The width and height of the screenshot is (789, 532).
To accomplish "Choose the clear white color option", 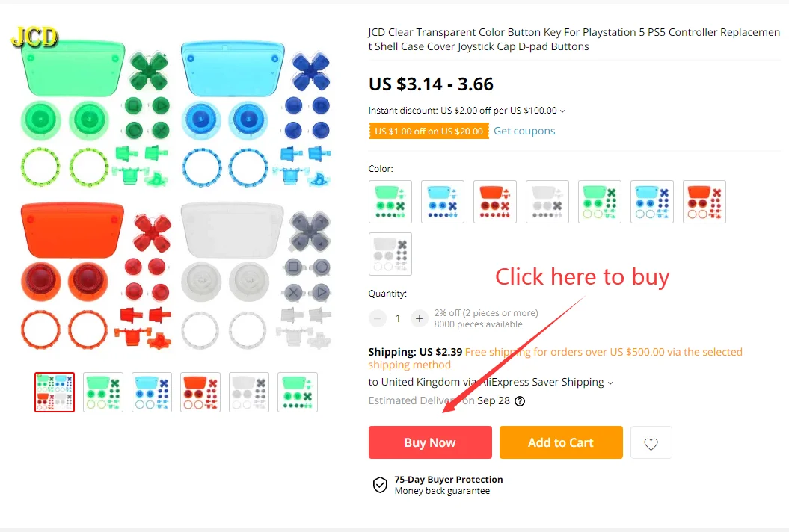I will tap(547, 202).
